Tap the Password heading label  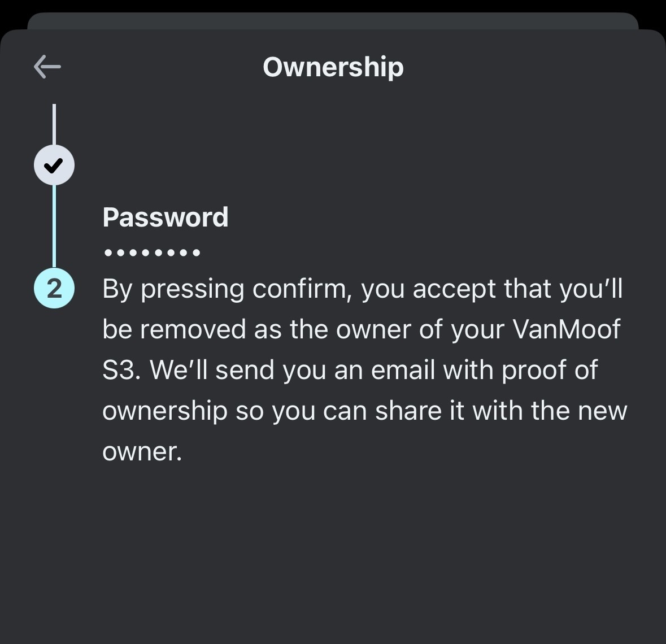pyautogui.click(x=166, y=217)
